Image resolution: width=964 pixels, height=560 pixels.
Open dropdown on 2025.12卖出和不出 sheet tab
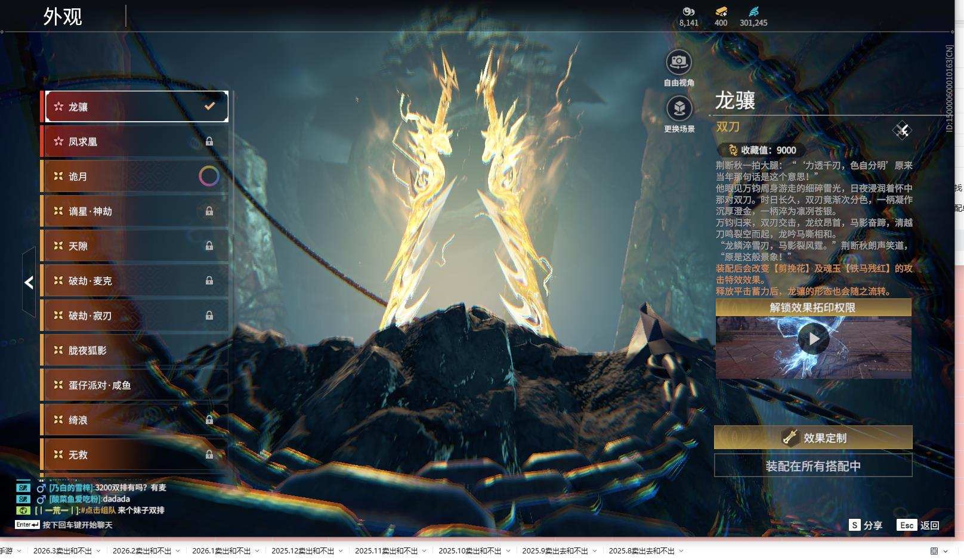tap(341, 551)
